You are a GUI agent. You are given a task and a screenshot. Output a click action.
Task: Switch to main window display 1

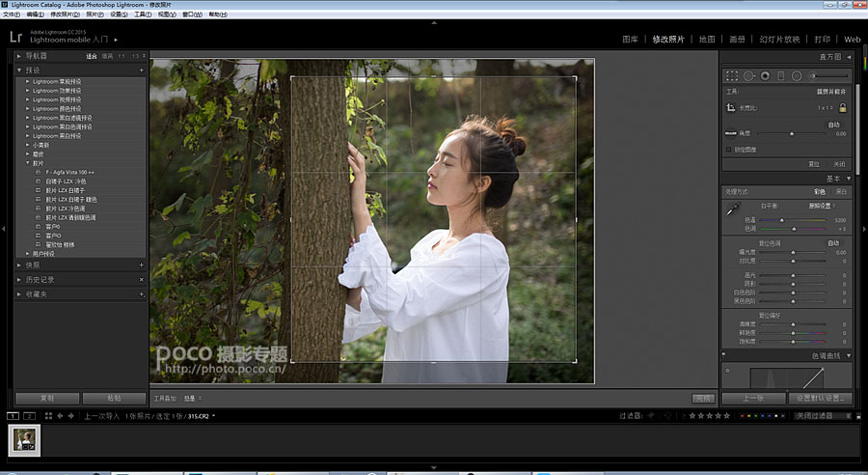coord(13,416)
